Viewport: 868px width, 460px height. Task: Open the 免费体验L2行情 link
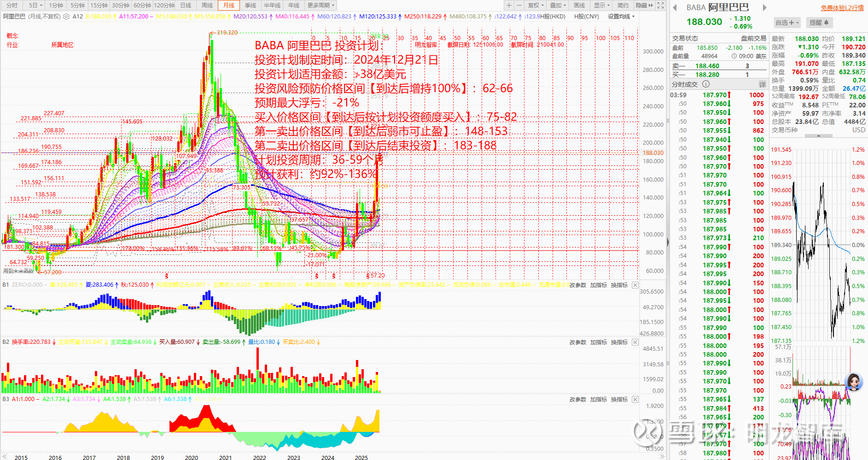(x=842, y=7)
